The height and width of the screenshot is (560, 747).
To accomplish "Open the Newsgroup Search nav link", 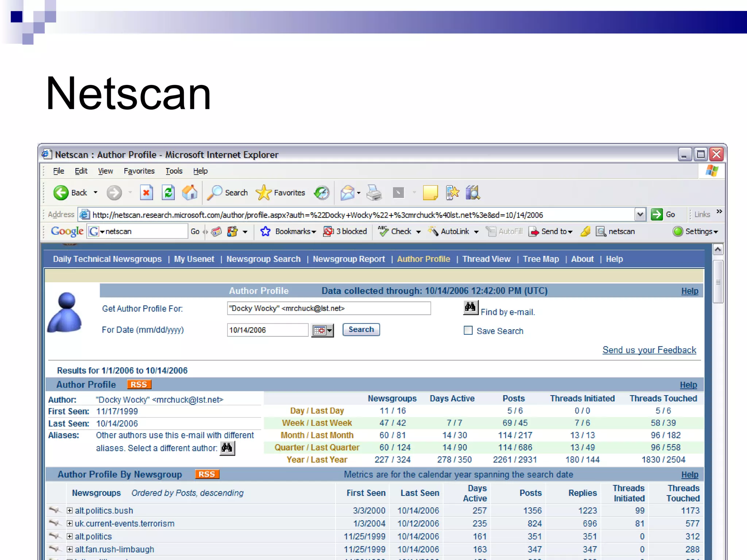I will (263, 259).
